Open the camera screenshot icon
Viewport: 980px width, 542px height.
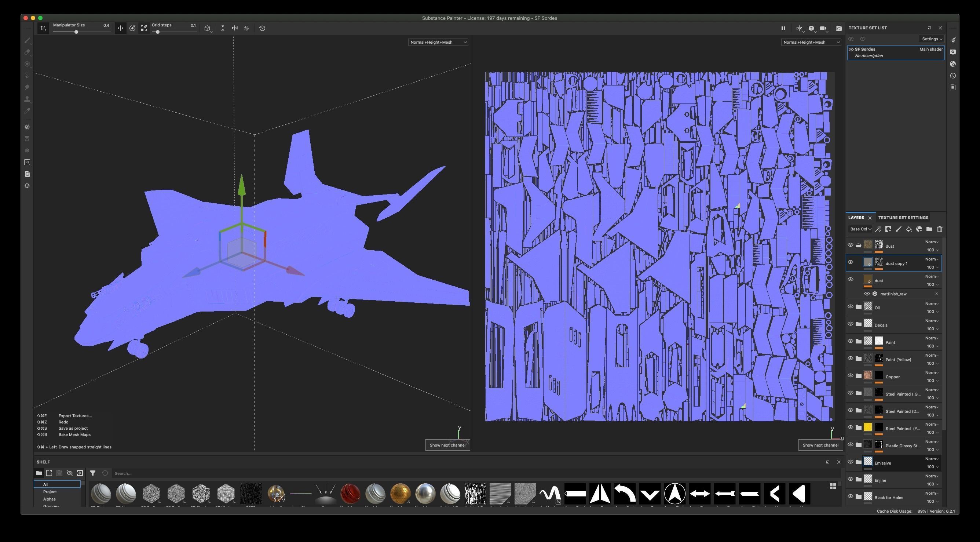pyautogui.click(x=838, y=28)
